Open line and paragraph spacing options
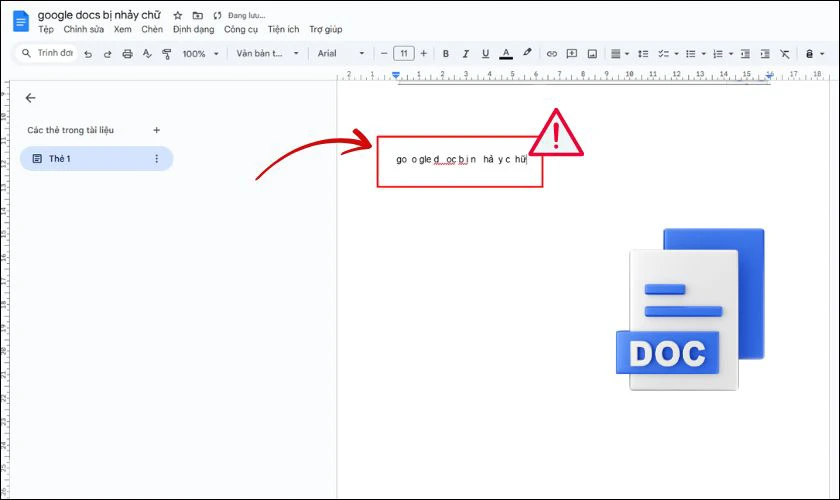The image size is (840, 500). pyautogui.click(x=643, y=54)
